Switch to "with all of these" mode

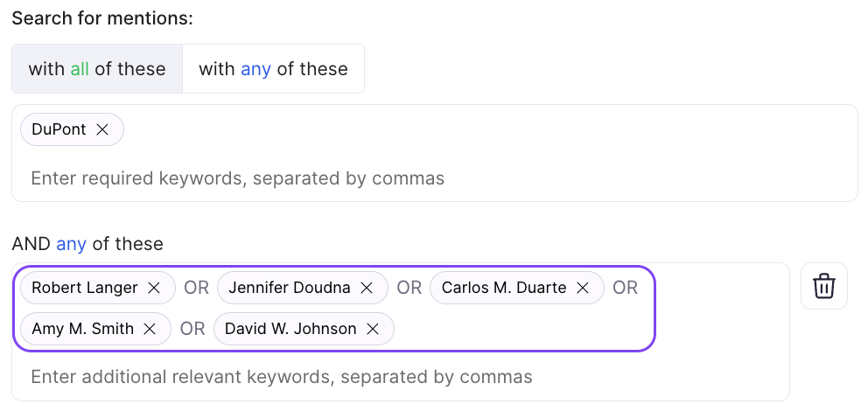(97, 69)
